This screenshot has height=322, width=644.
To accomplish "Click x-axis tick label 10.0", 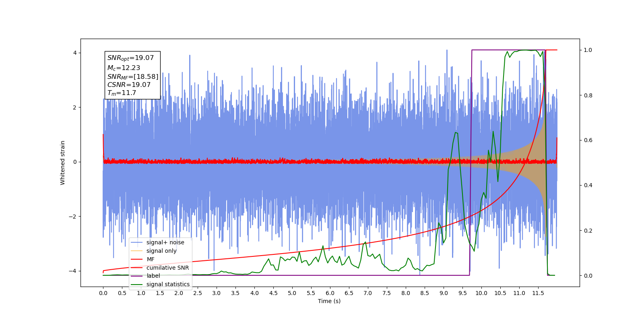I will tap(481, 293).
